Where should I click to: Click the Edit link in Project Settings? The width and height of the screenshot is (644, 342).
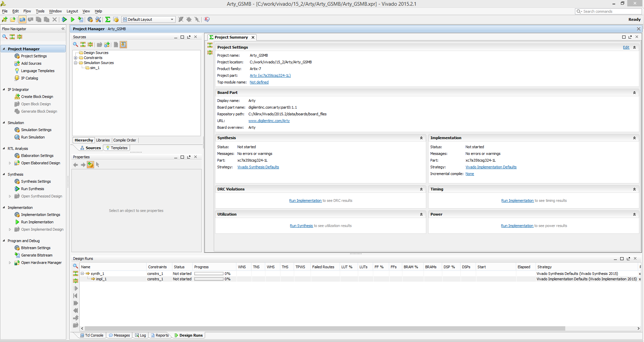pos(626,47)
